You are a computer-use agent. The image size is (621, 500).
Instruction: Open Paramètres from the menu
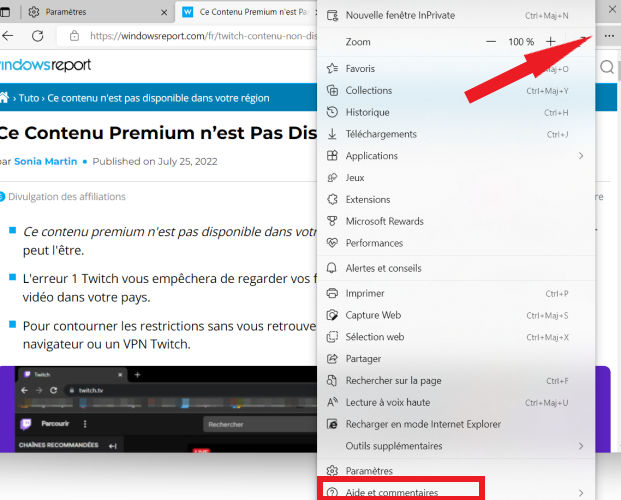click(455, 471)
